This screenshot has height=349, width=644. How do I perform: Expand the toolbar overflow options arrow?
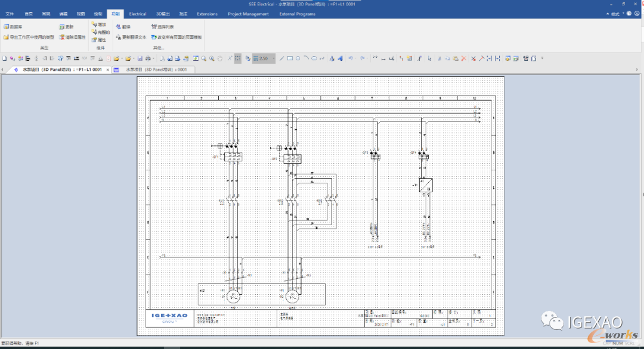point(542,58)
